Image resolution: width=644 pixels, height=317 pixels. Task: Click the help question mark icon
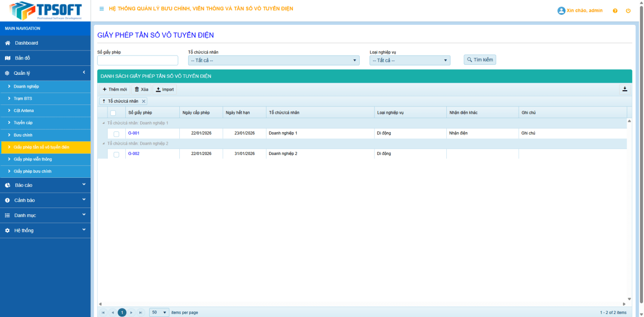coord(615,10)
